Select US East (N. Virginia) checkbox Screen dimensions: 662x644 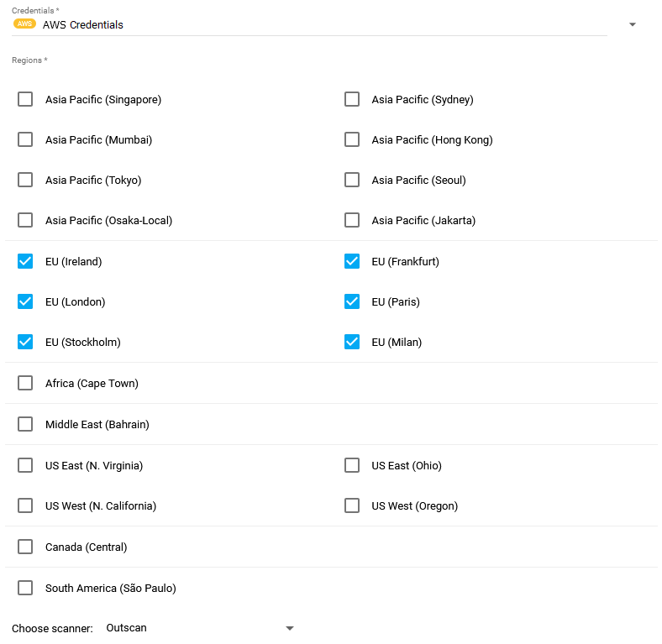tap(25, 466)
